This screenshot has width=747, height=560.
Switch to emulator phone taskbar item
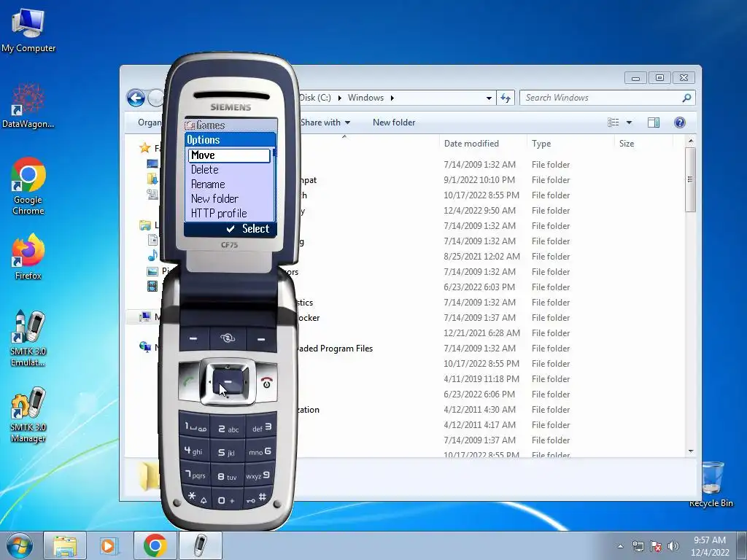pyautogui.click(x=200, y=545)
